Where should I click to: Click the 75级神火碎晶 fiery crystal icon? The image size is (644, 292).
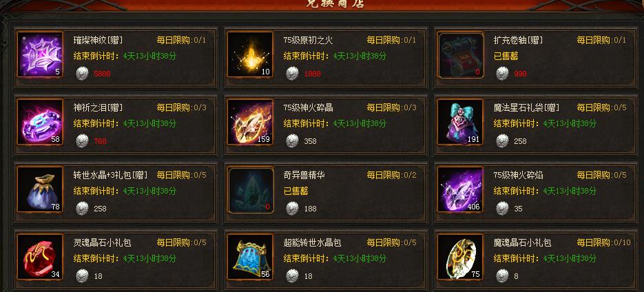[x=250, y=122]
